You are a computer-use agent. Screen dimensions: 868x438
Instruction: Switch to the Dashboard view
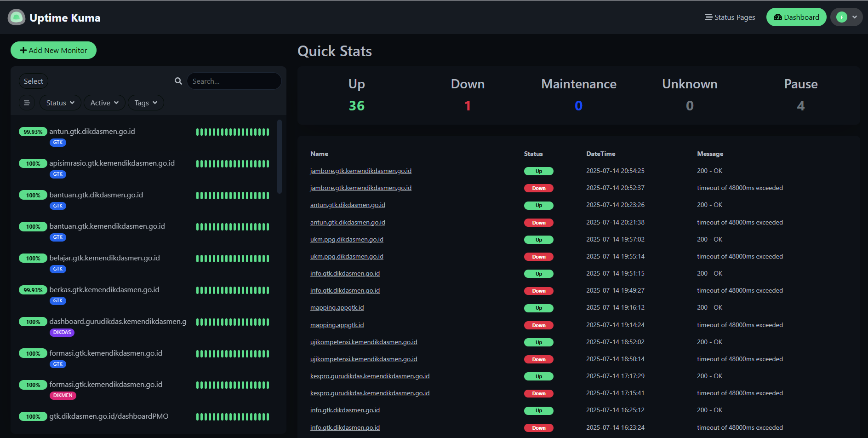click(796, 17)
